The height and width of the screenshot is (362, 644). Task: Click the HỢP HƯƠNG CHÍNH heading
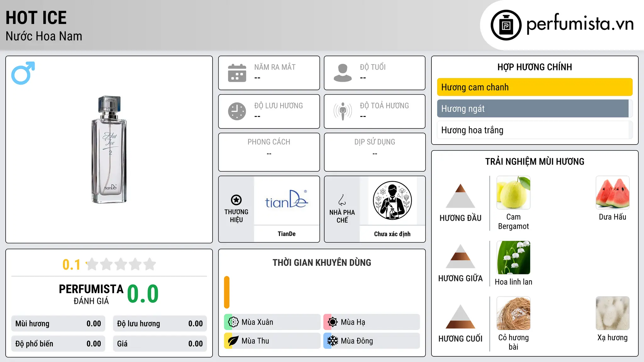(535, 67)
